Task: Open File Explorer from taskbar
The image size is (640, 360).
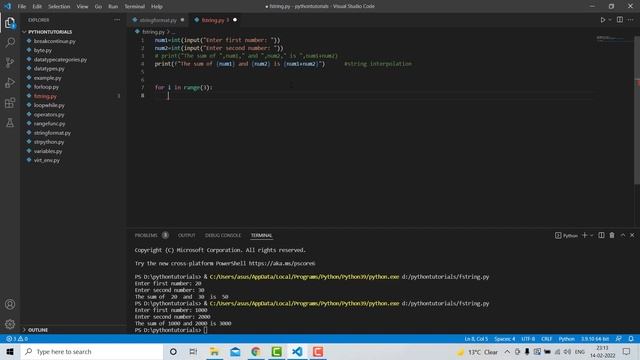Action: [x=214, y=351]
